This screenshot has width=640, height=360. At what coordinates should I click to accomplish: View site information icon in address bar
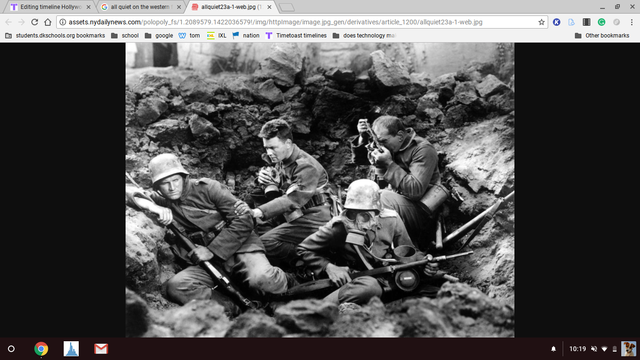tap(62, 22)
